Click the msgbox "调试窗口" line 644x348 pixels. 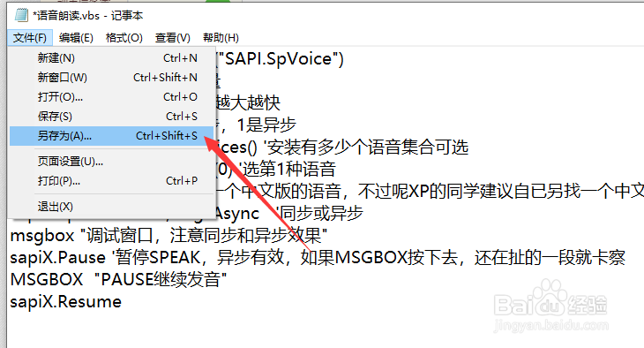pyautogui.click(x=168, y=236)
